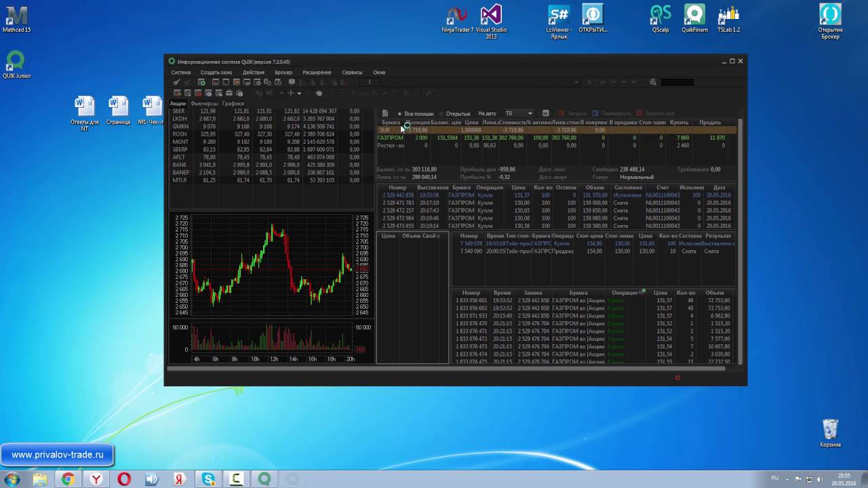Open the Корзина recycle bin
Image resolution: width=868 pixels, height=488 pixels.
(830, 433)
